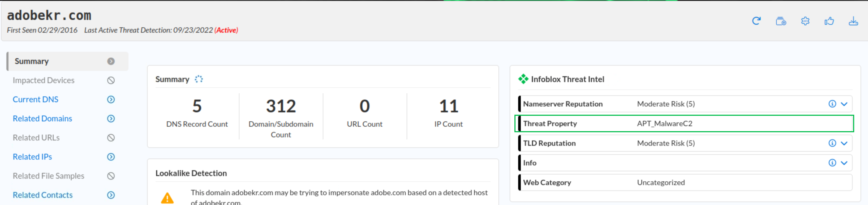This screenshot has height=205, width=868.
Task: Click the 312 Domain/Subdomain Count tile
Action: pos(281,116)
